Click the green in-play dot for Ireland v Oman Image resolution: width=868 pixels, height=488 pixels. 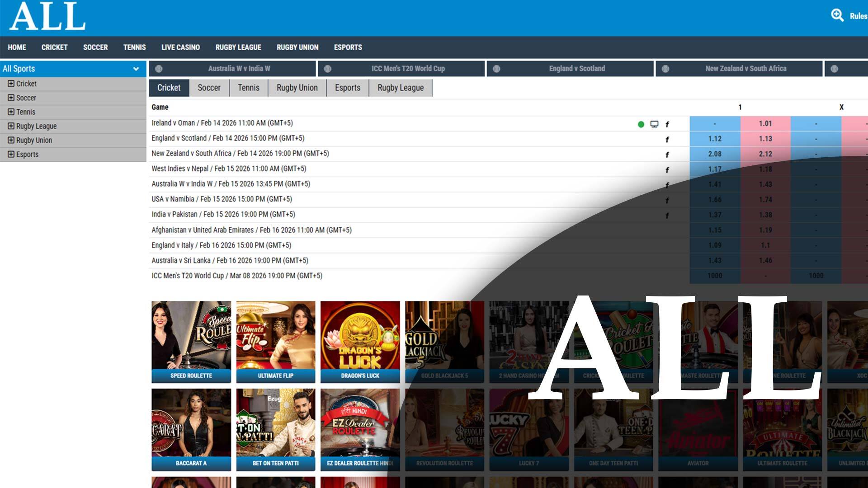[641, 124]
